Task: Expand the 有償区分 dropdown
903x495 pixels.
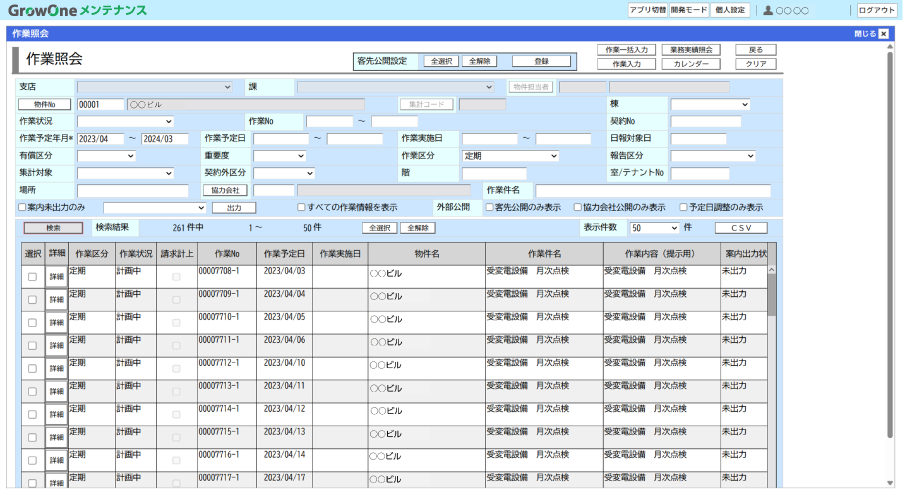Action: tap(106, 156)
